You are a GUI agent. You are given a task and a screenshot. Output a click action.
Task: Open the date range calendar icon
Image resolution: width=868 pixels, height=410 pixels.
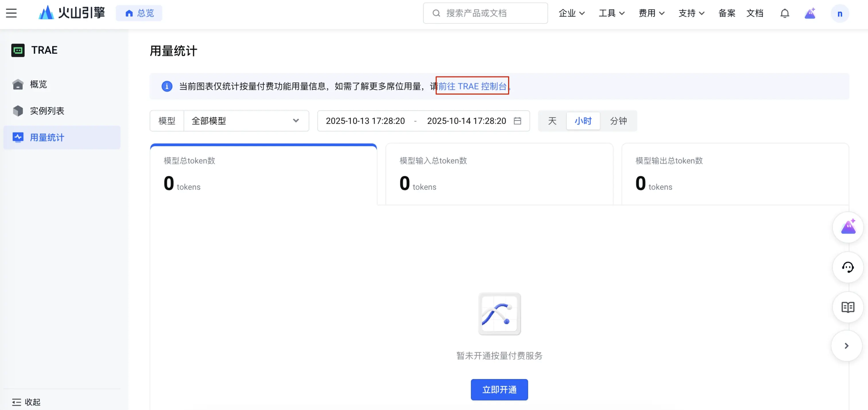518,121
